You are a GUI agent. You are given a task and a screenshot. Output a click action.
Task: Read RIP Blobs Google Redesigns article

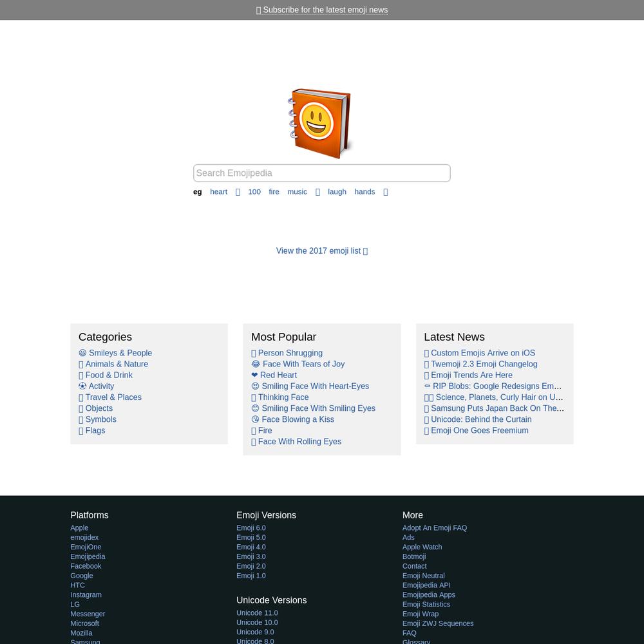click(493, 386)
